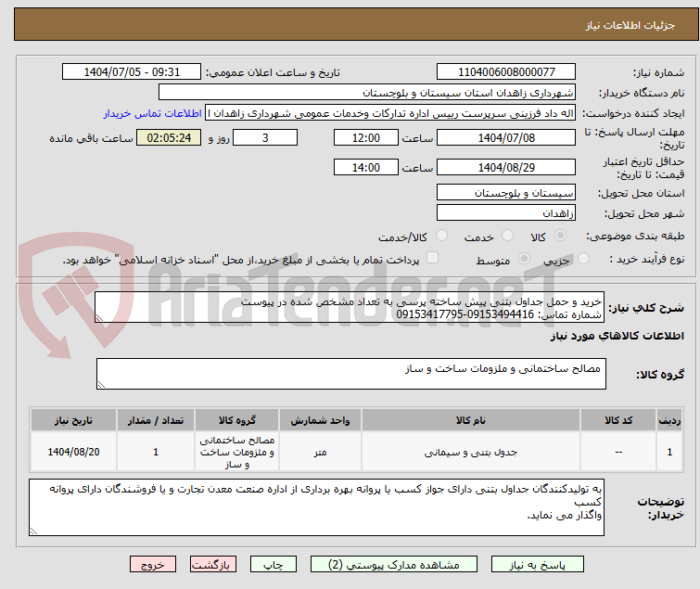Click the پاسخ به نیاز button

(x=538, y=565)
